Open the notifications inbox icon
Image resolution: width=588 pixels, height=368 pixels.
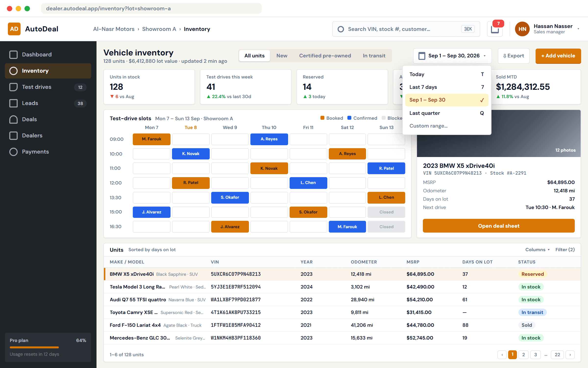(495, 29)
